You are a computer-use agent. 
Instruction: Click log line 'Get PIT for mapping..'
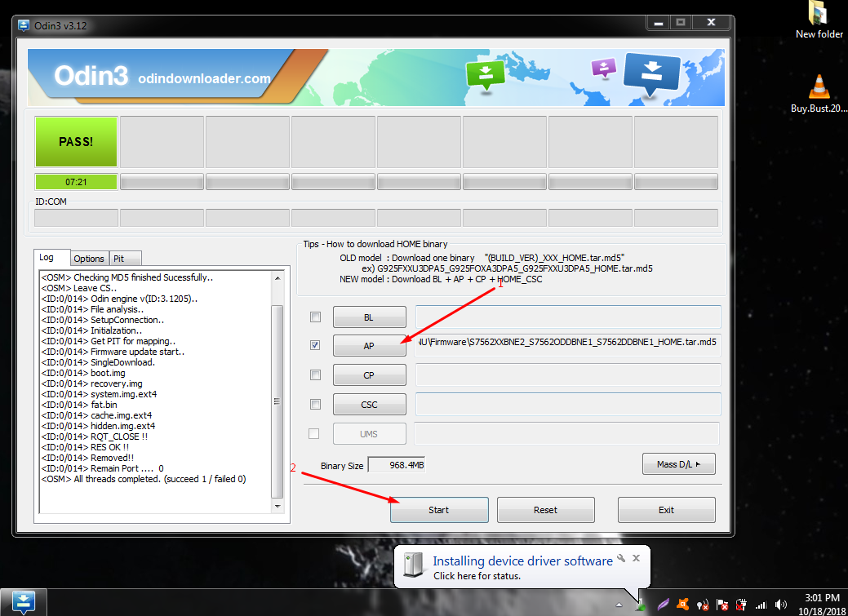pos(109,341)
